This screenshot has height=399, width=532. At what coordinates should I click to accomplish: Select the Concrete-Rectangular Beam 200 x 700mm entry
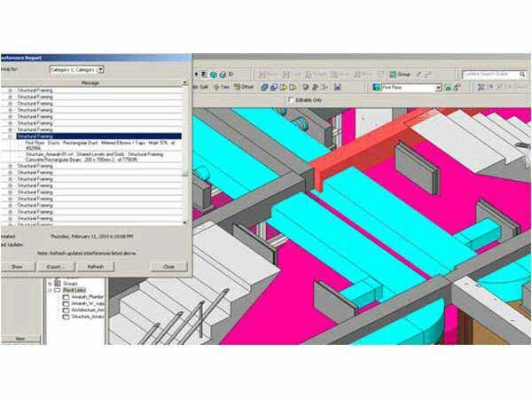(95, 157)
